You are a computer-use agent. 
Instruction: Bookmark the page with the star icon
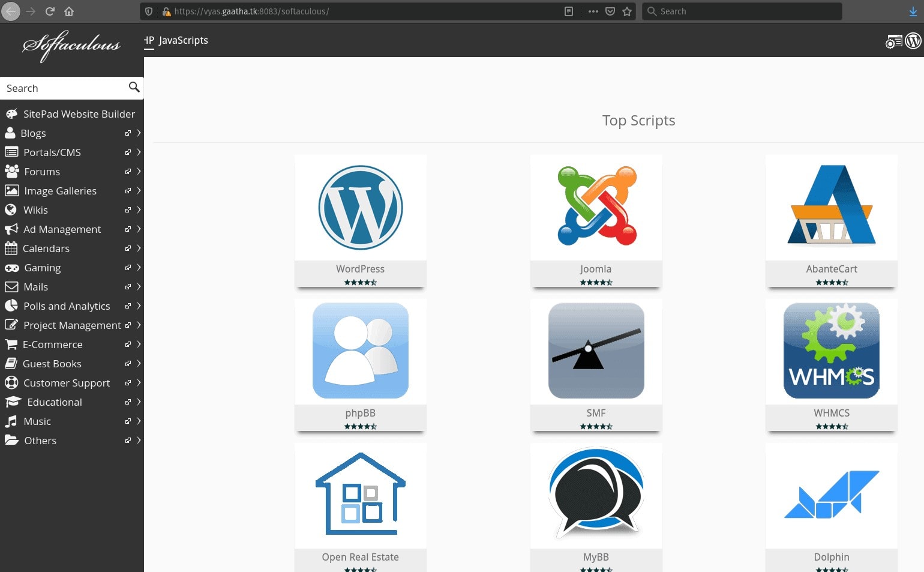pos(627,11)
